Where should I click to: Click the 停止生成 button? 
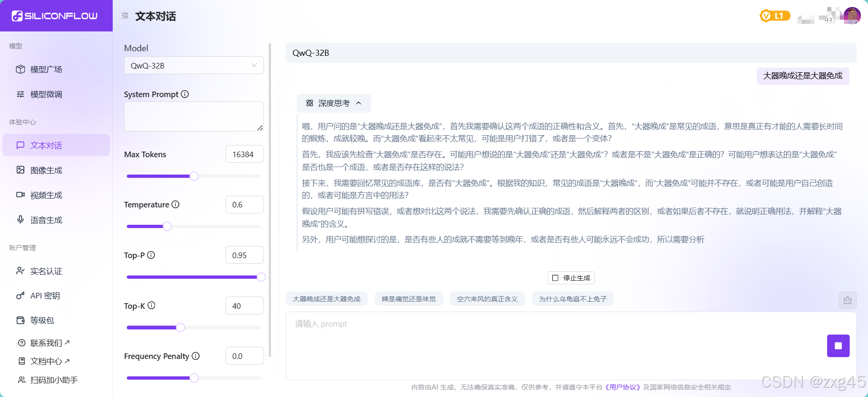pos(571,278)
